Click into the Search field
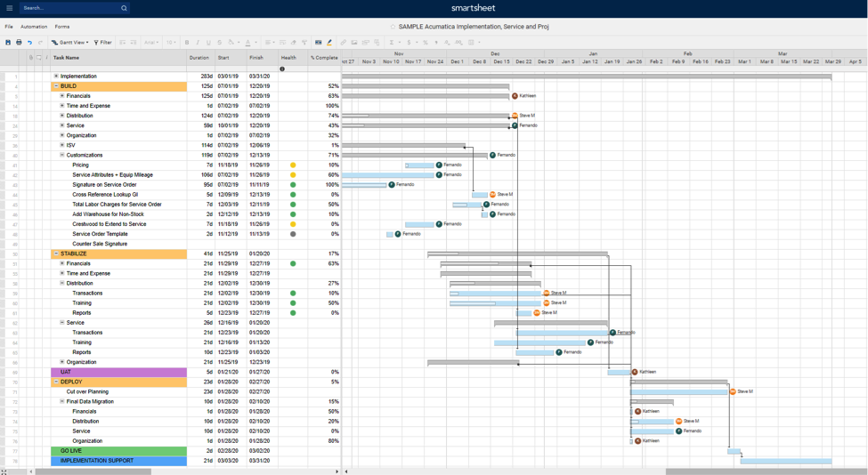The height and width of the screenshot is (475, 868). click(x=69, y=8)
